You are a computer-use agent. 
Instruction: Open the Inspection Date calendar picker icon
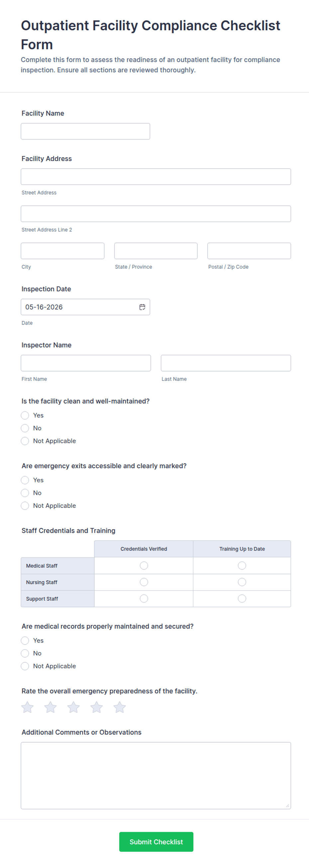143,307
